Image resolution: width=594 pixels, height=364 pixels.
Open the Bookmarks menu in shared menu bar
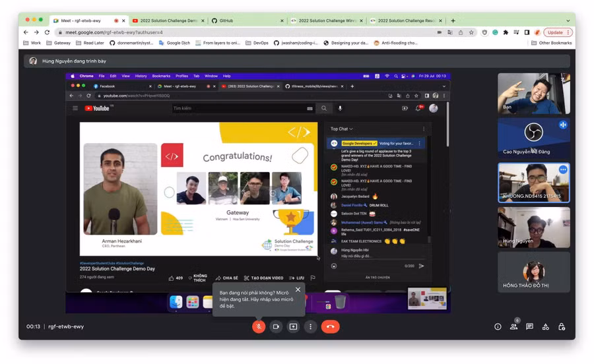coord(161,76)
